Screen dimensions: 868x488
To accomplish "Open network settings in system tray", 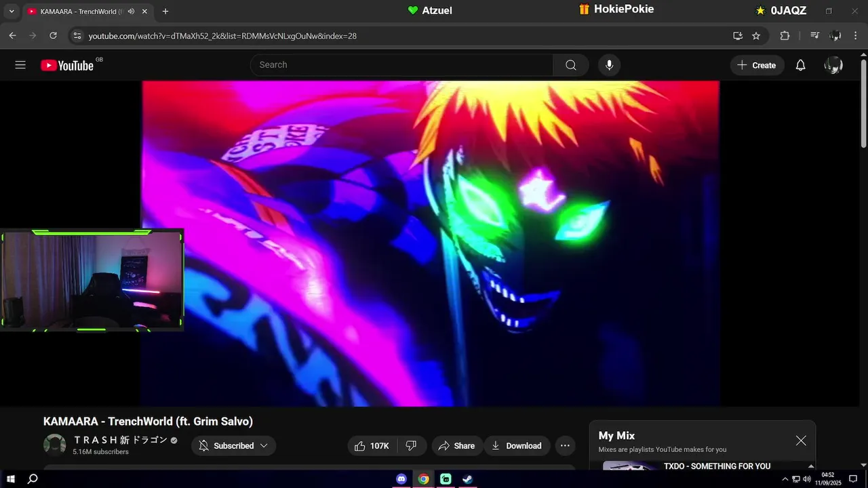I will [796, 479].
